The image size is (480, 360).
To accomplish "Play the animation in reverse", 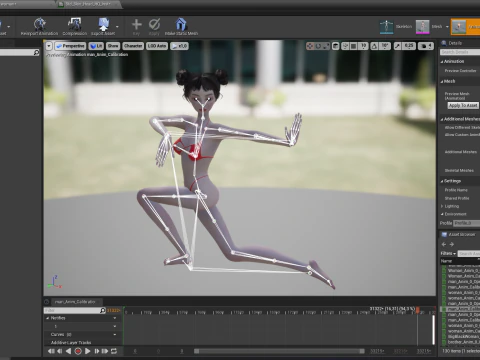I will (68, 351).
